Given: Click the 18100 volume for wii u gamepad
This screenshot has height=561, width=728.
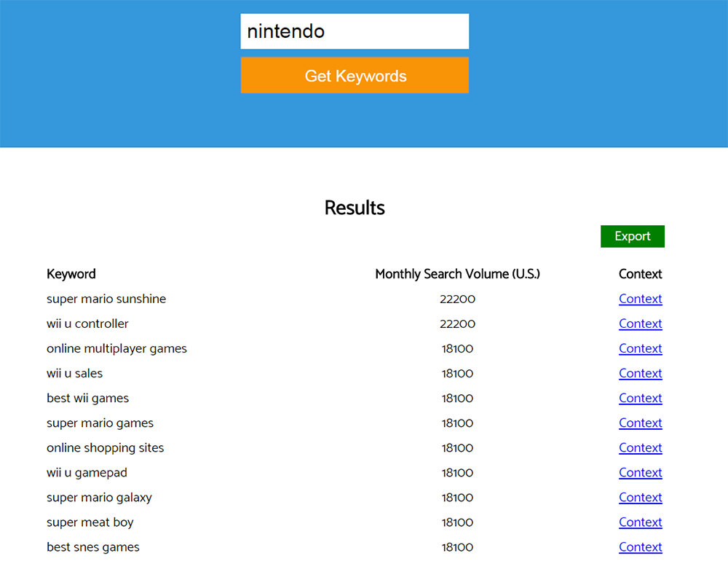Looking at the screenshot, I should coord(457,473).
